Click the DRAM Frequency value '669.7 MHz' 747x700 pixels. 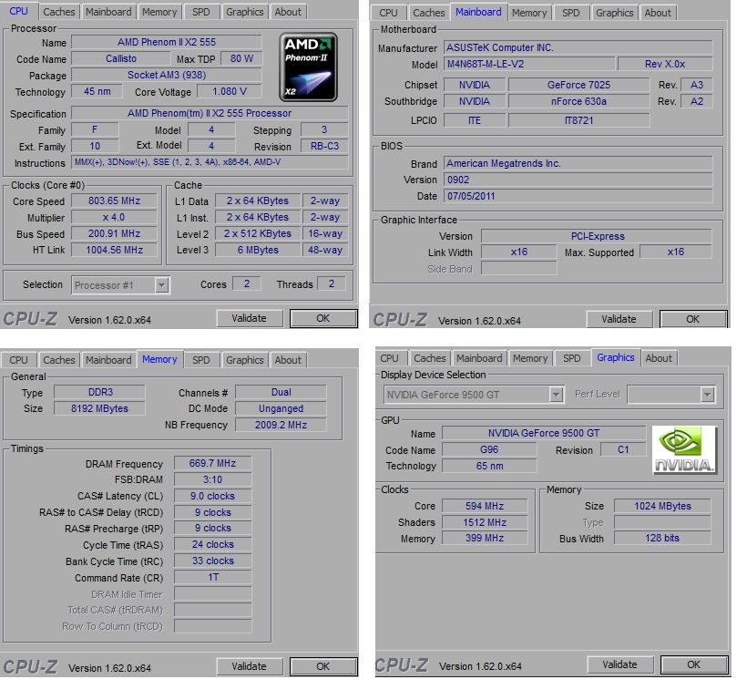click(212, 463)
